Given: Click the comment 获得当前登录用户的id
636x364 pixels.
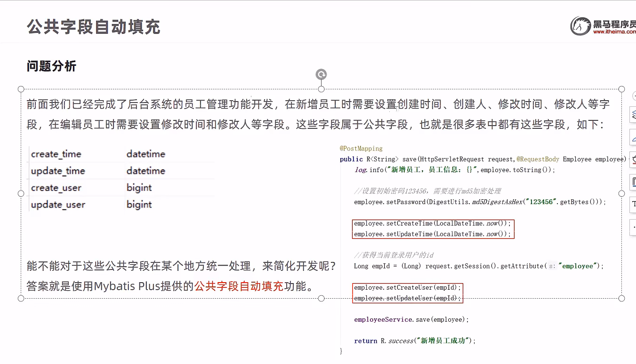Looking at the screenshot, I should click(394, 255).
